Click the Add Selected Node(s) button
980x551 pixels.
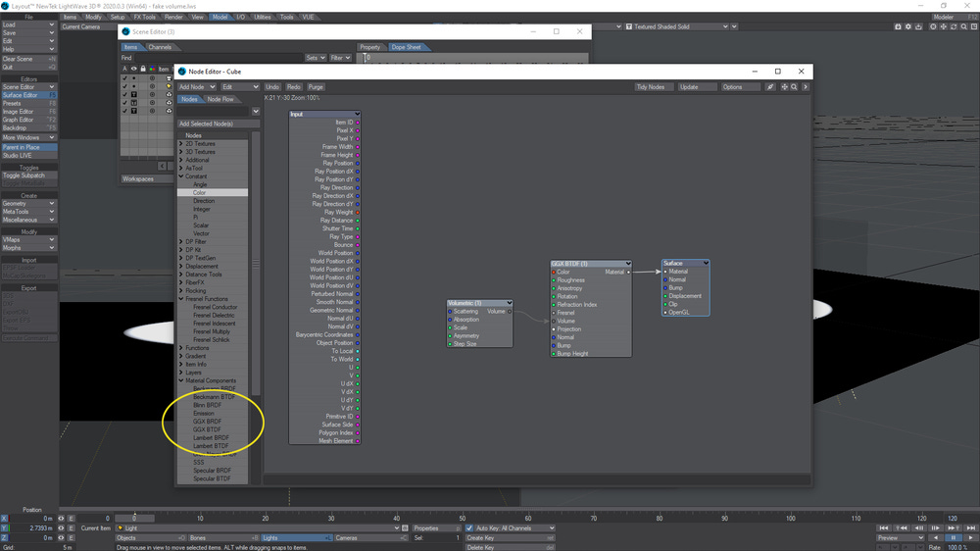point(219,124)
